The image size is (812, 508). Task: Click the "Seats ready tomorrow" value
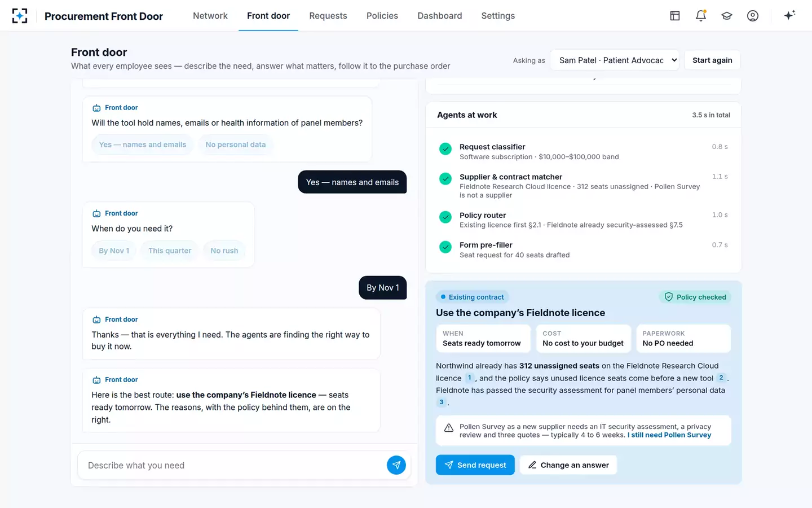pos(482,343)
